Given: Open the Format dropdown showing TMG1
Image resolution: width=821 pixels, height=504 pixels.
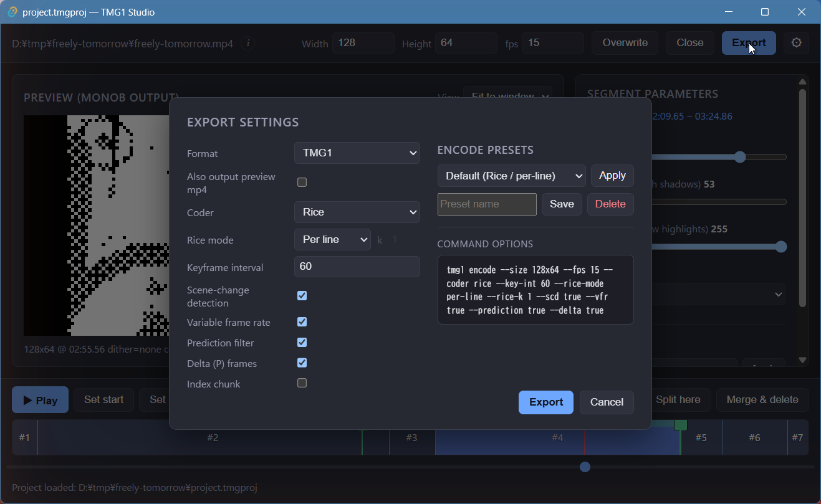Looking at the screenshot, I should 357,153.
